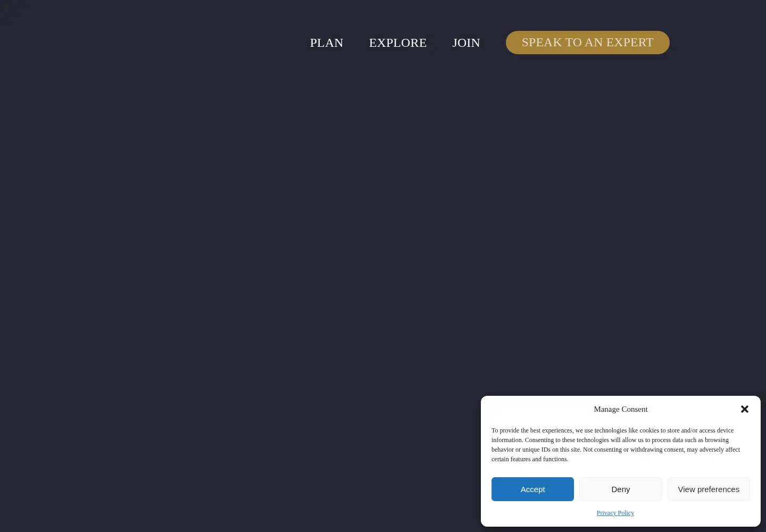The height and width of the screenshot is (532, 766).
Task: Follow the Privacy Policy link
Action: (x=615, y=513)
